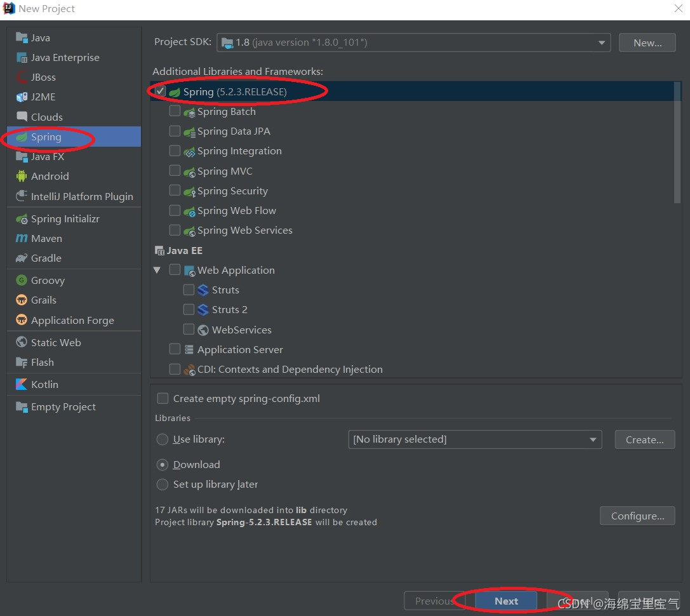Choose Empty Project label
Viewport: 690px width, 616px height.
[x=63, y=407]
